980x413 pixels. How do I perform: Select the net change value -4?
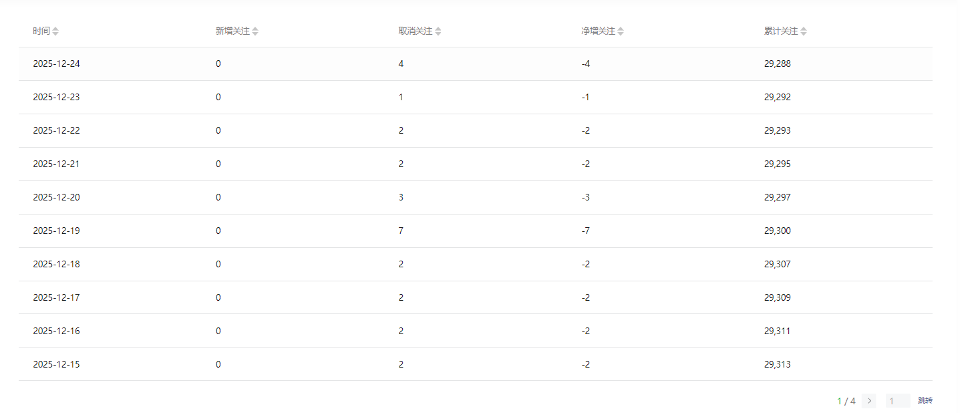pos(585,64)
